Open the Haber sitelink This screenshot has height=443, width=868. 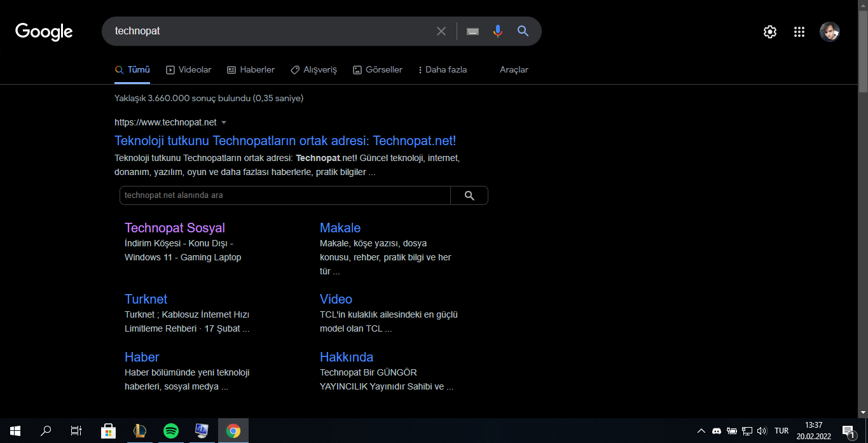[142, 357]
